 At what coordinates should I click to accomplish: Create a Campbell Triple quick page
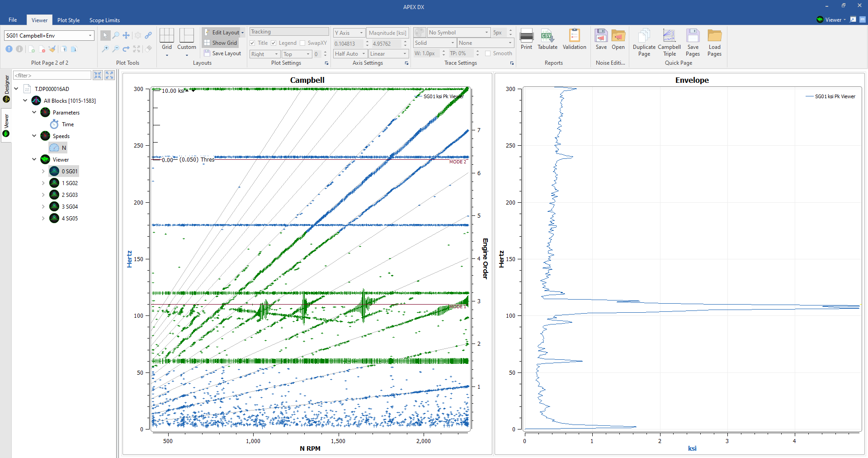click(x=669, y=43)
